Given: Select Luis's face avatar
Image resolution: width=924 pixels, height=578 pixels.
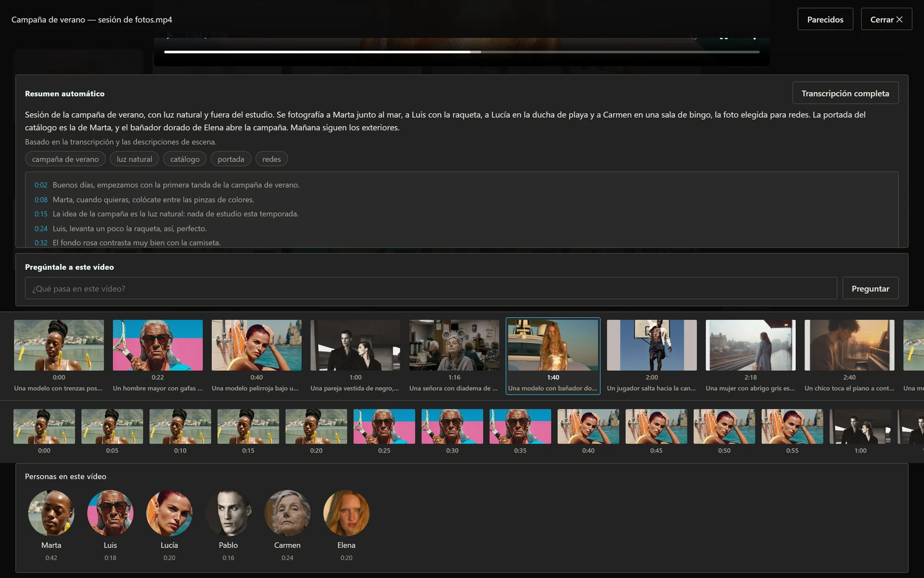Looking at the screenshot, I should click(x=110, y=513).
